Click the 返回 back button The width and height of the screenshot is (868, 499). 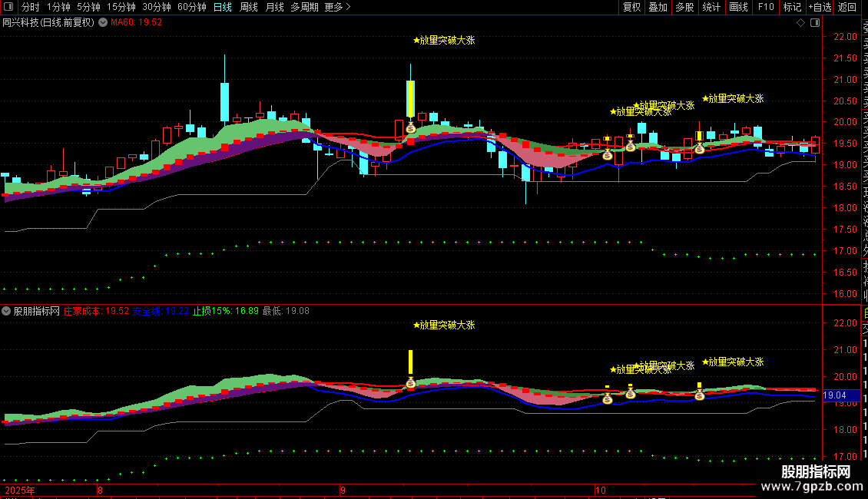click(x=847, y=7)
